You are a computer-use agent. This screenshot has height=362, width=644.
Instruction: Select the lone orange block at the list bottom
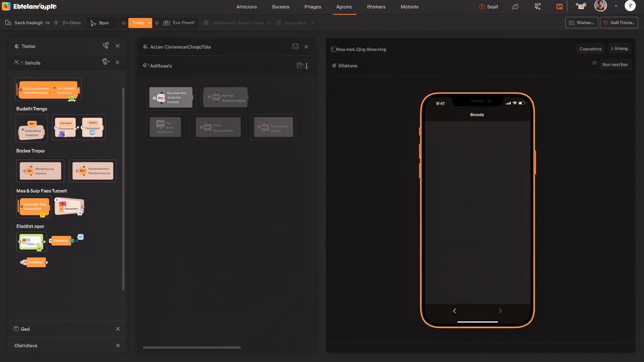pos(34,262)
